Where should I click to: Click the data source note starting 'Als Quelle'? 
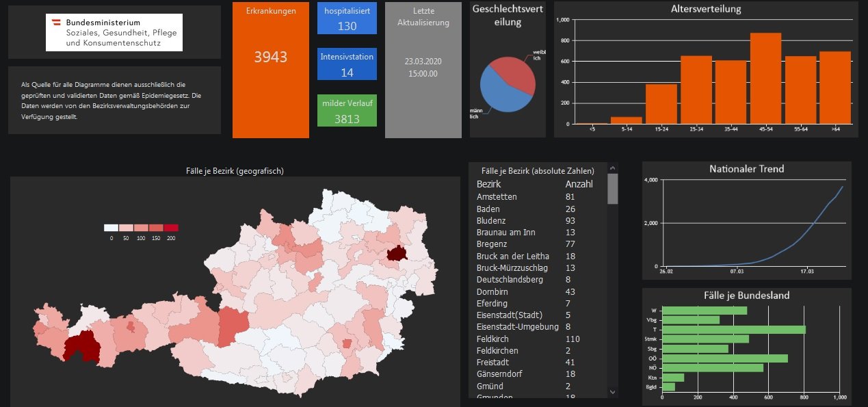[111, 100]
